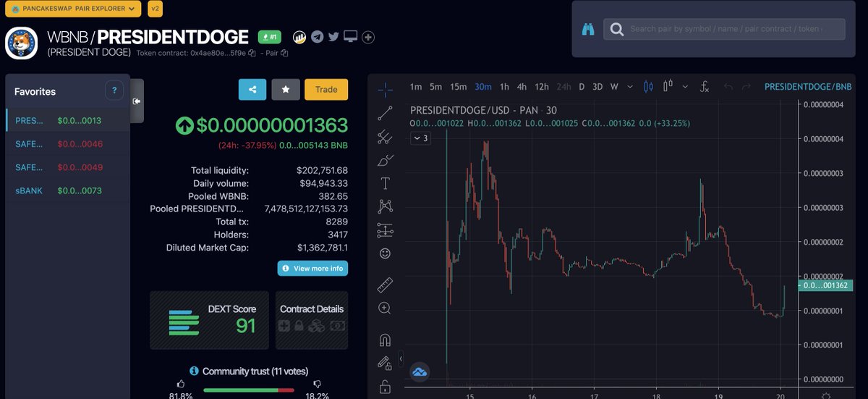Open the website monitor icon link
Image resolution: width=868 pixels, height=399 pixels.
(x=351, y=37)
